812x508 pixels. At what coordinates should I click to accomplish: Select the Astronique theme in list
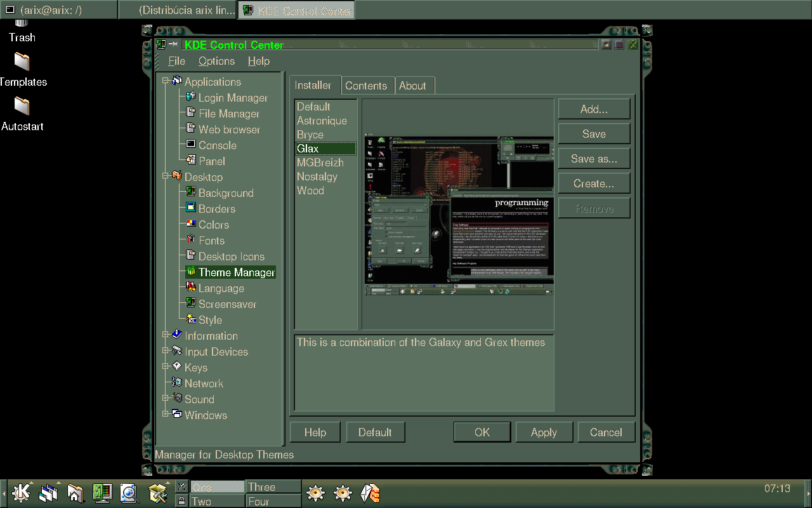326,121
